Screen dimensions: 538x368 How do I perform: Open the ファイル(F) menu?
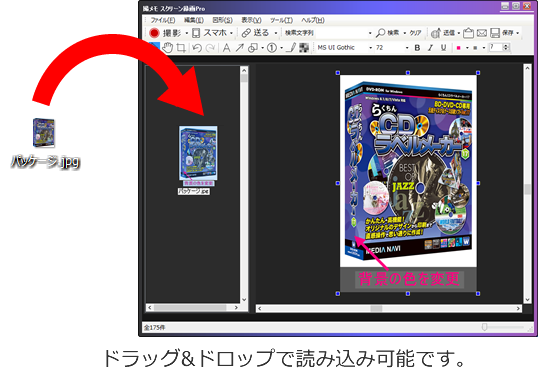(163, 20)
